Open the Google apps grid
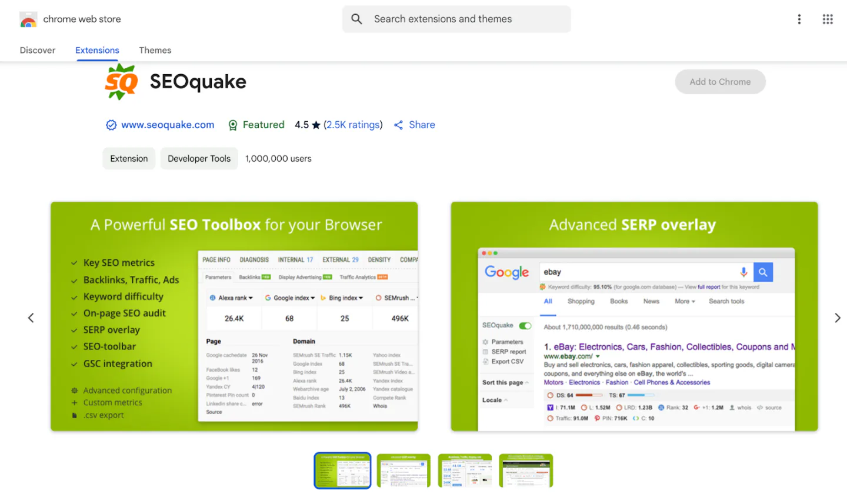Screen dimensions: 847x504 pos(828,19)
